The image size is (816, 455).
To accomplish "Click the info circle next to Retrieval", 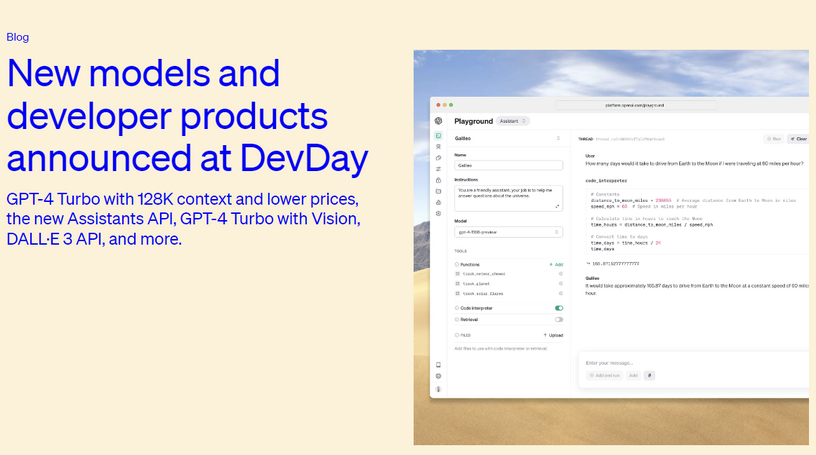I will pyautogui.click(x=457, y=320).
